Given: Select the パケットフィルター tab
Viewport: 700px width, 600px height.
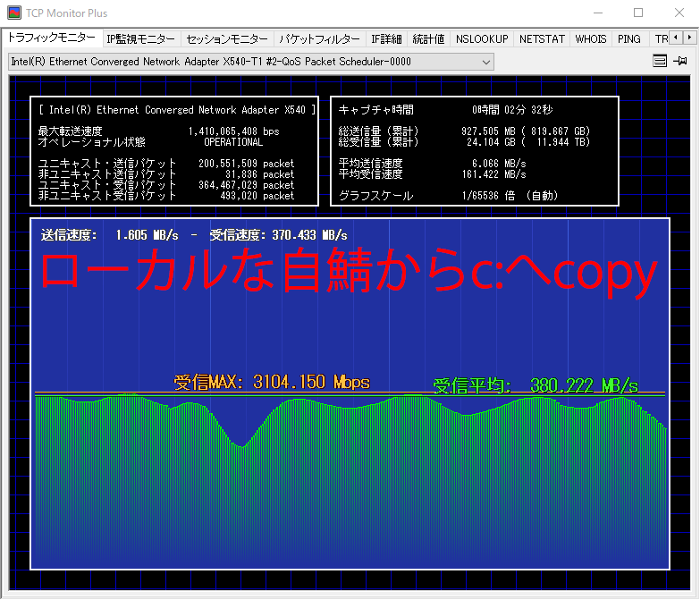Looking at the screenshot, I should [319, 39].
